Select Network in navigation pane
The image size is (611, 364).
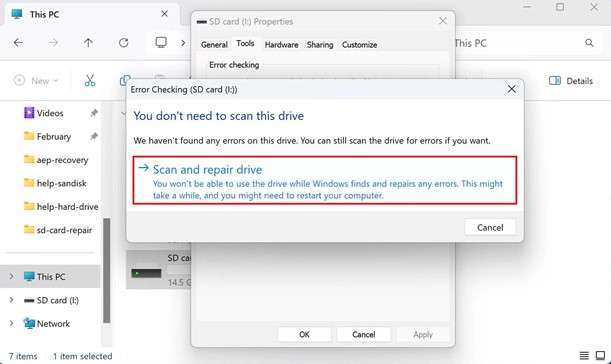[x=46, y=323]
